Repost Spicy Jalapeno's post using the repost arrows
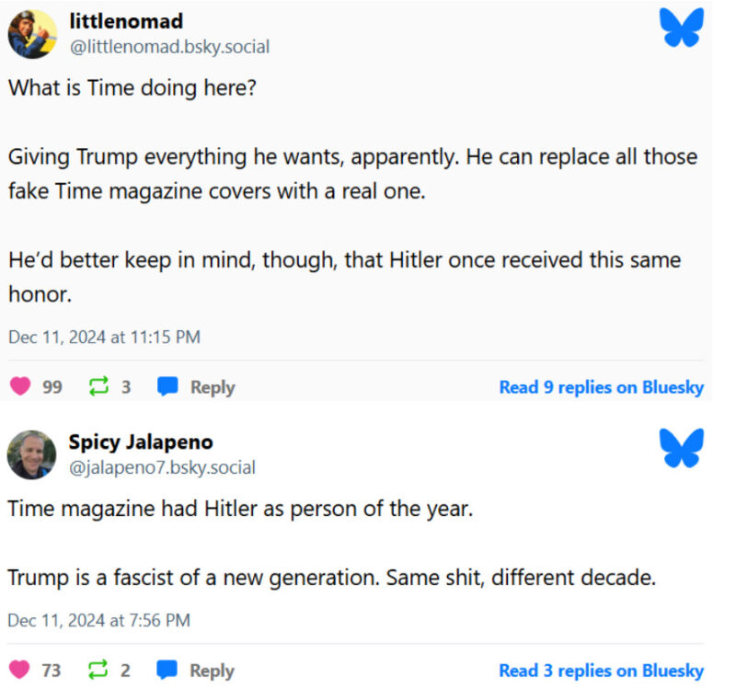736x700 pixels. pos(98,671)
